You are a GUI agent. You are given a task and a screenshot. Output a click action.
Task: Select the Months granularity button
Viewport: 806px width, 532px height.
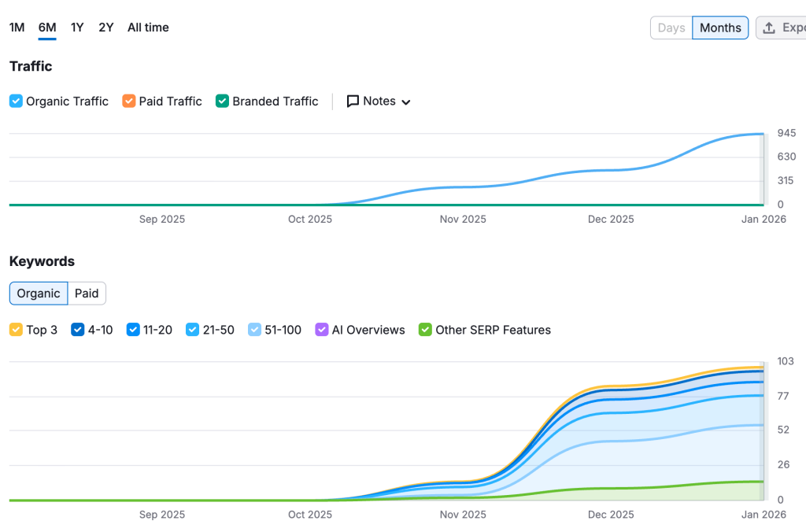coord(720,28)
